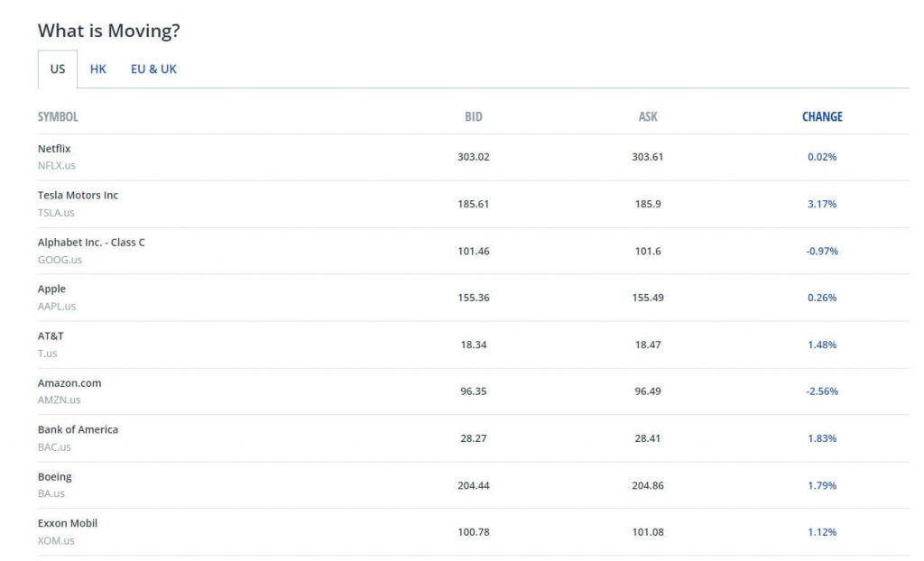The width and height of the screenshot is (924, 561).
Task: Open the Exxon Mobil entry
Action: tap(68, 524)
